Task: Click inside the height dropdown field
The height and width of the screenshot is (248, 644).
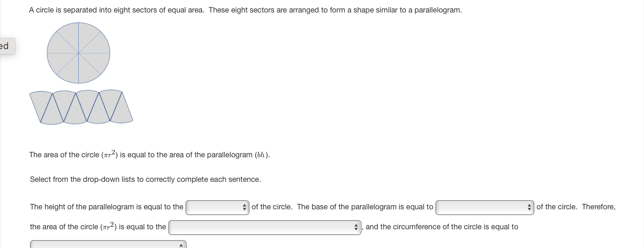Action: click(x=212, y=207)
